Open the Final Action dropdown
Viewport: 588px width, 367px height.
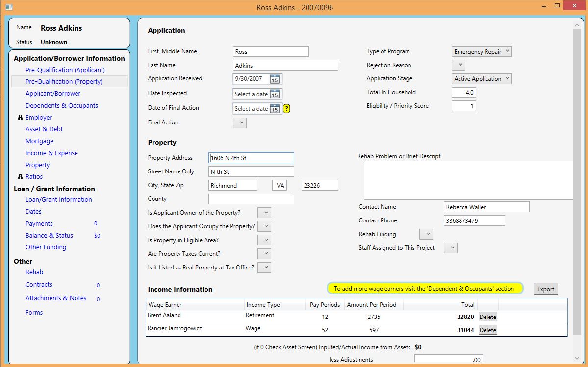(240, 123)
